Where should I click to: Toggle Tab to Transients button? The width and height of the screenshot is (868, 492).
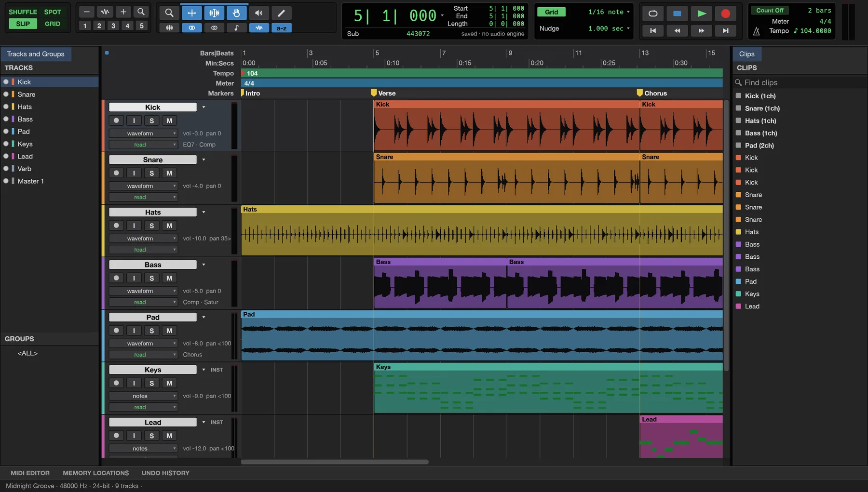pos(169,28)
